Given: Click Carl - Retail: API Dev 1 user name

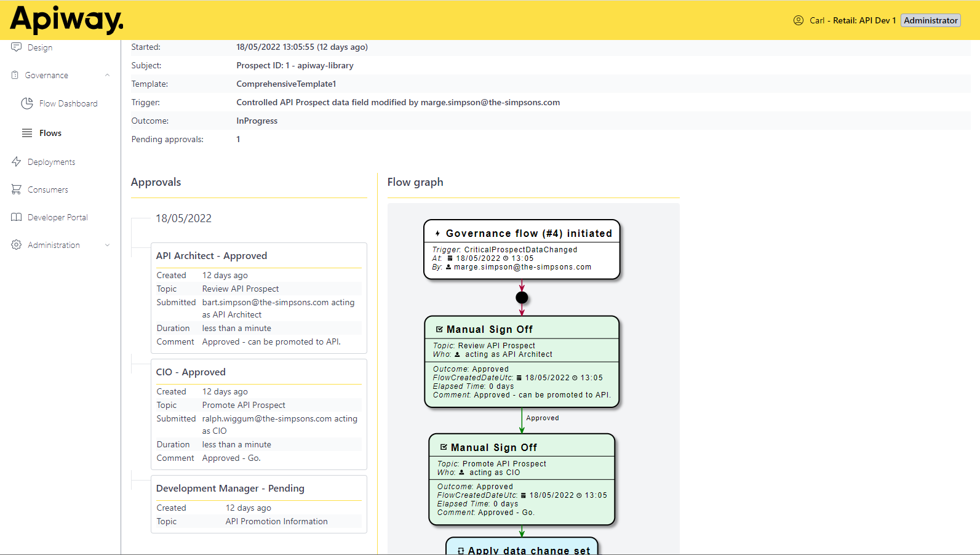Looking at the screenshot, I should coord(853,20).
